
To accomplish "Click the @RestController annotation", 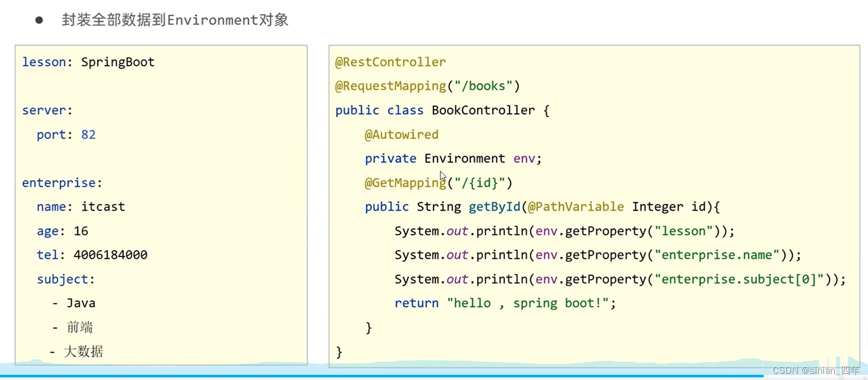I will coord(390,62).
